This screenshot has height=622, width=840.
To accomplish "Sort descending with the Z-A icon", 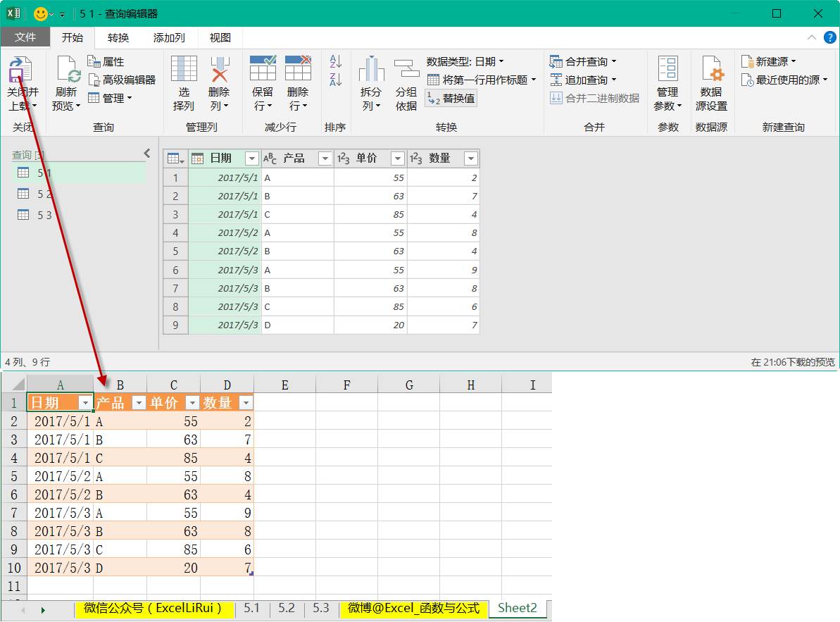I will [335, 80].
